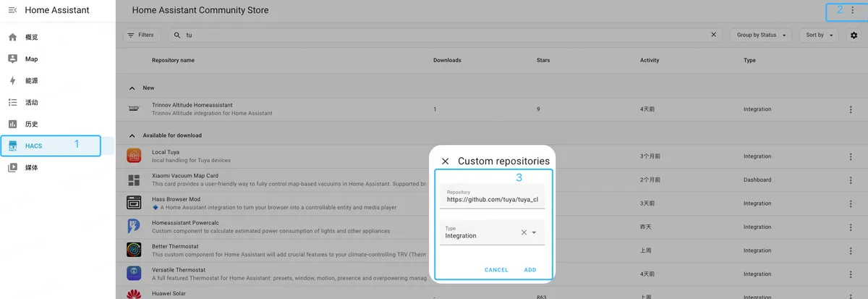868x299 pixels.
Task: Click the Better Thermostat dial icon
Action: [x=134, y=250]
